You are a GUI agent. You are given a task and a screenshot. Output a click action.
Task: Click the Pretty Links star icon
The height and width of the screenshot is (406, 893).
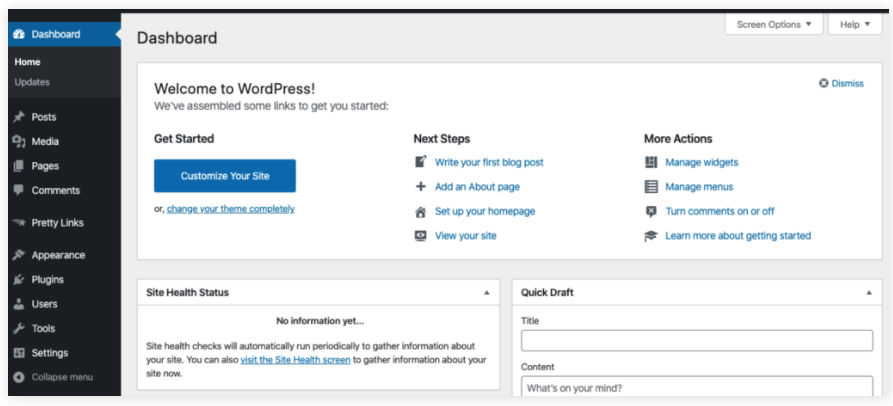[18, 223]
